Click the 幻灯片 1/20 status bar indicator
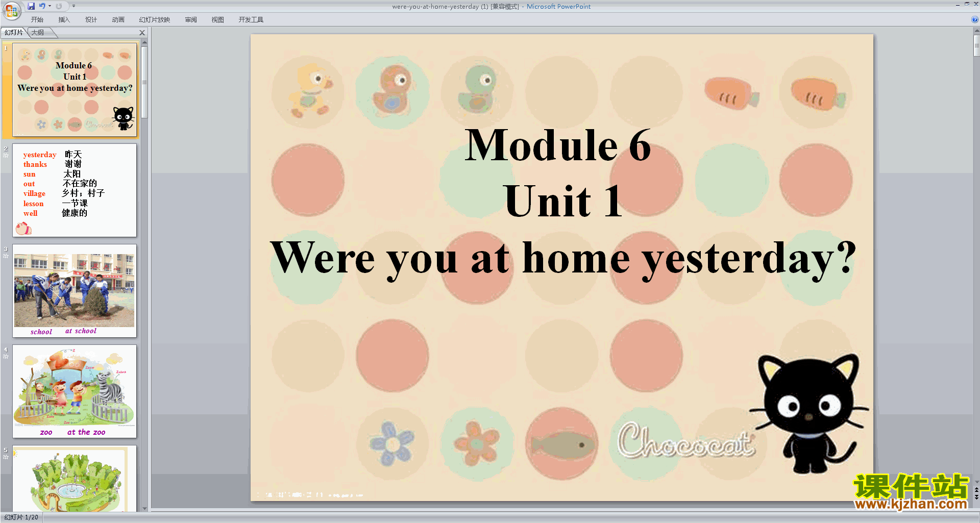This screenshot has height=523, width=980. [x=21, y=517]
